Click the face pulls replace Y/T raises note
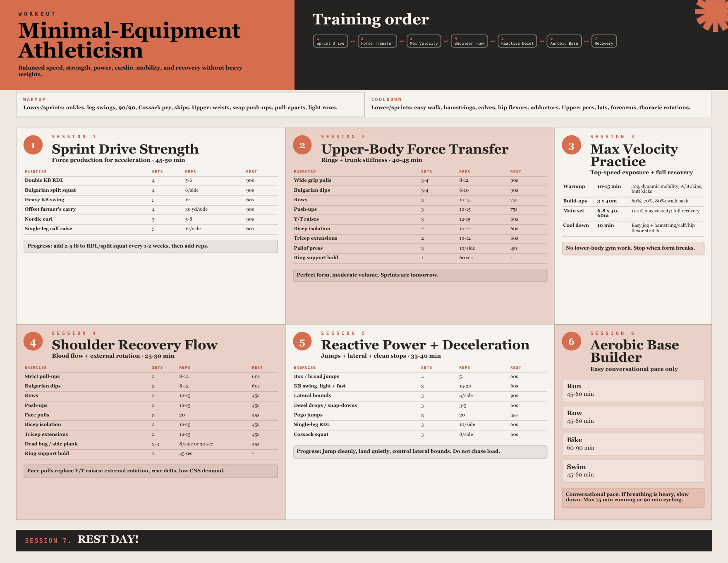Image resolution: width=728 pixels, height=563 pixels. (x=151, y=471)
